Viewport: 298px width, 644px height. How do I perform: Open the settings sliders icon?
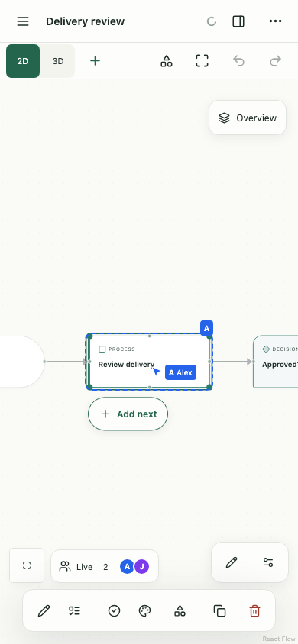[268, 562]
